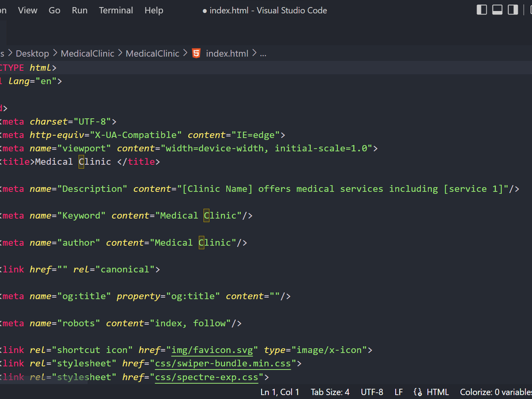This screenshot has width=532, height=399.
Task: Open the Go menu
Action: point(54,10)
